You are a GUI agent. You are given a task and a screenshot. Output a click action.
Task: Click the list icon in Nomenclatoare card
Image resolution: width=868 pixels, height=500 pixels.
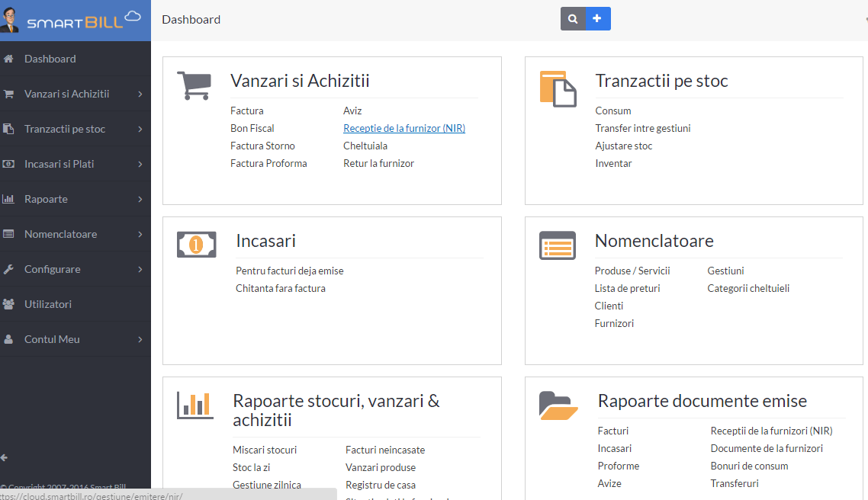pyautogui.click(x=558, y=245)
